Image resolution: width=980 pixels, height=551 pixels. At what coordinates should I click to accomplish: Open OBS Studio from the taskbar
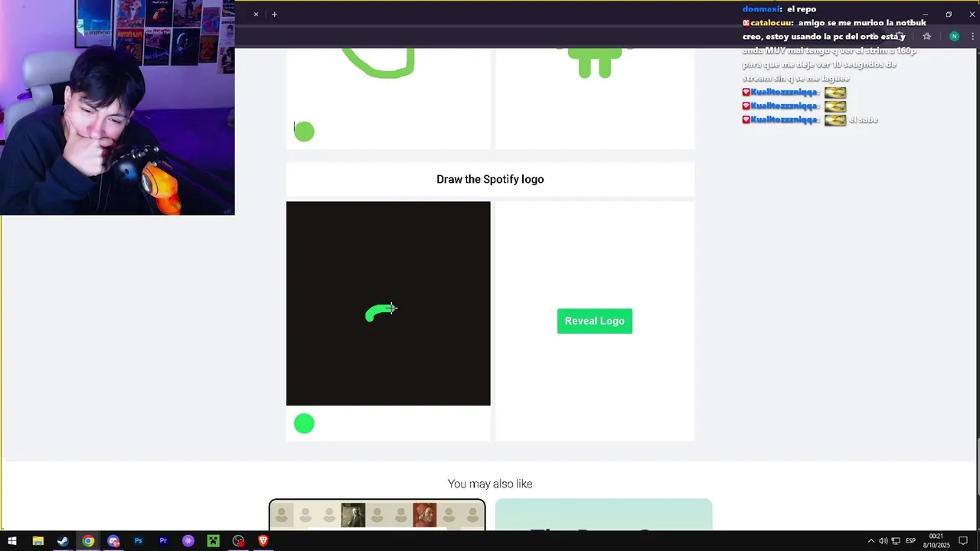(239, 541)
